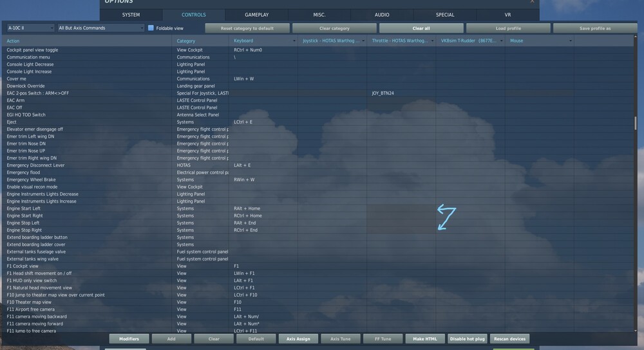This screenshot has height=350, width=644.
Task: Open the Joystick HOTAS Warthog column dropdown
Action: click(363, 41)
